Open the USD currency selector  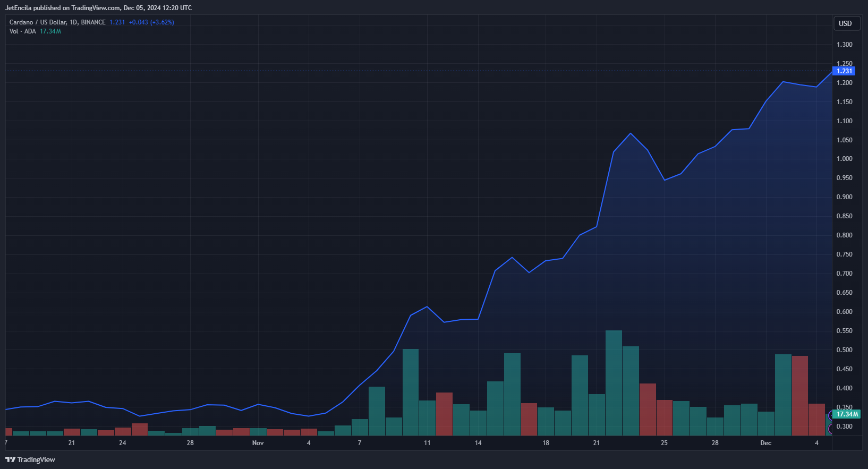pyautogui.click(x=845, y=23)
